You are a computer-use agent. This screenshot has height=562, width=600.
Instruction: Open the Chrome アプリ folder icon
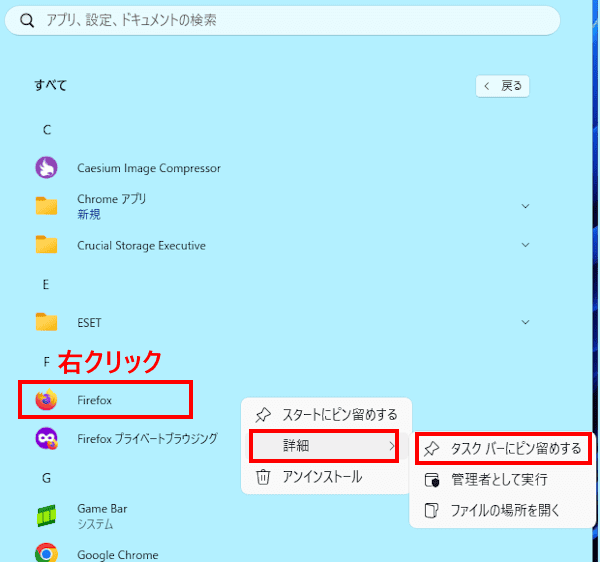(x=46, y=206)
